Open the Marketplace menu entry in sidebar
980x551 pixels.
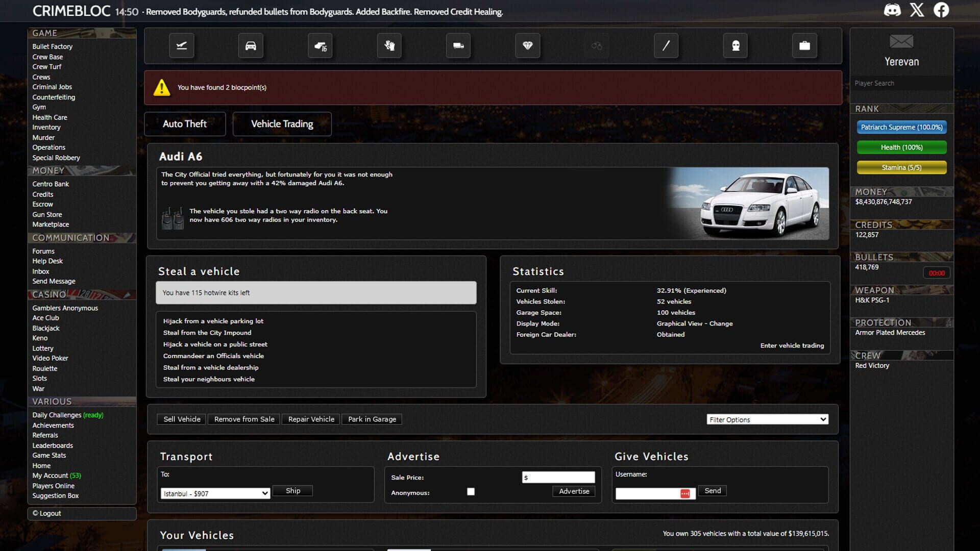click(x=51, y=224)
